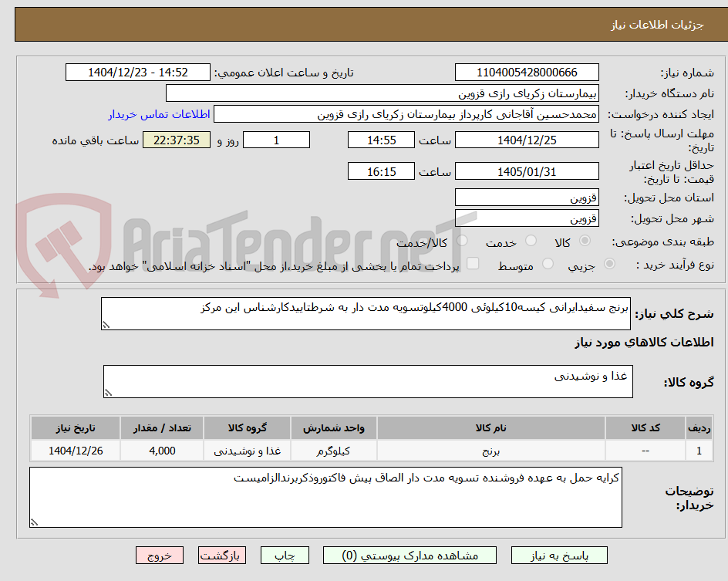
Task: Click the 1404/12/26 need date cell
Action: [76, 451]
